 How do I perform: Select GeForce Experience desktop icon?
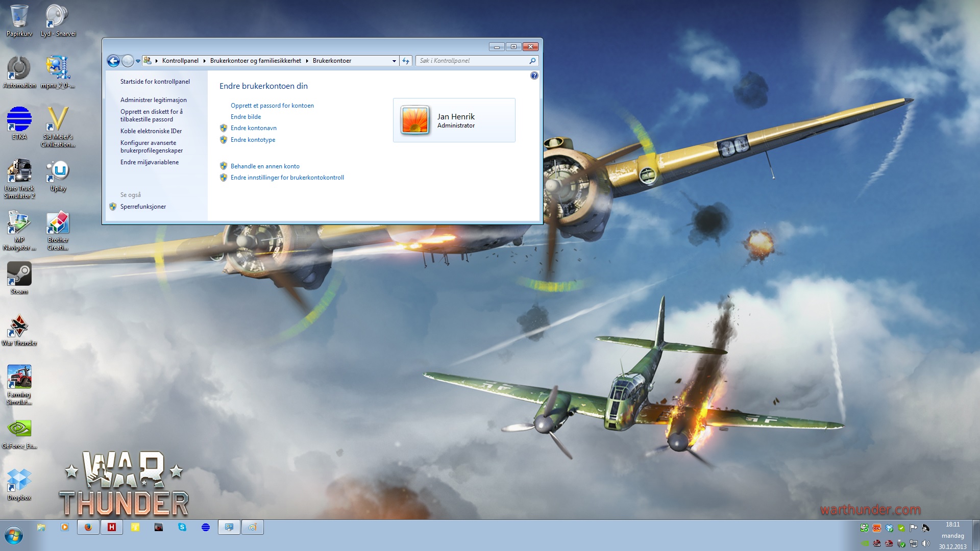tap(19, 434)
